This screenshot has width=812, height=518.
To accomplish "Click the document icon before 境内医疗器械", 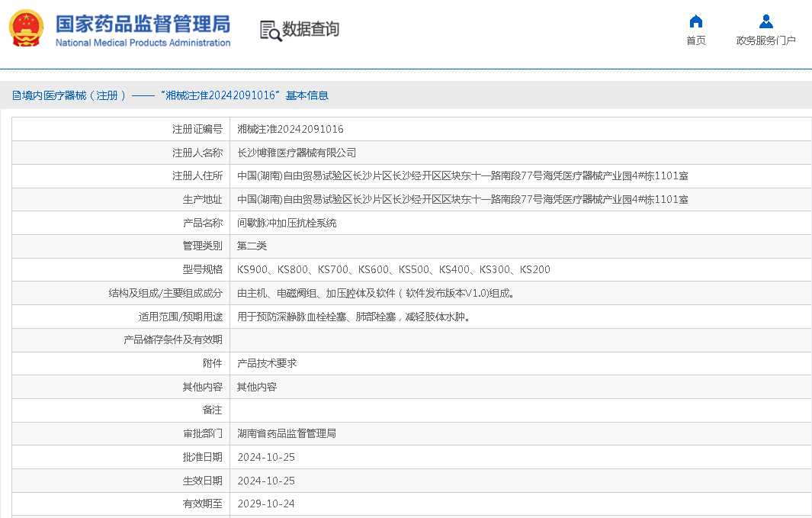I will pyautogui.click(x=16, y=96).
